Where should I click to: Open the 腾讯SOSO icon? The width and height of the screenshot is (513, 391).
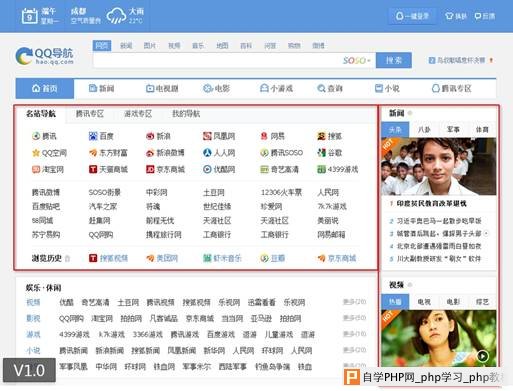264,153
